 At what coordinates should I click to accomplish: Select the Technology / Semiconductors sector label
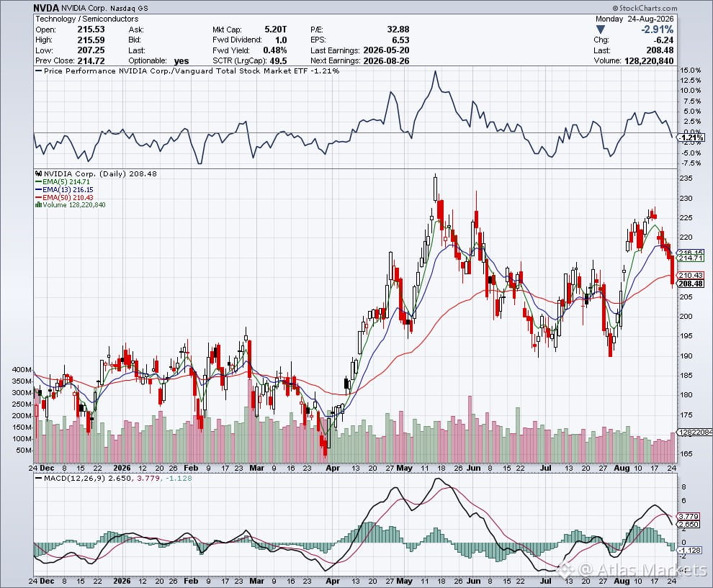pyautogui.click(x=87, y=19)
